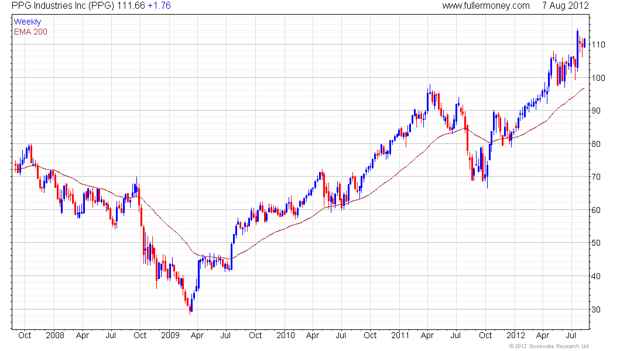The image size is (644, 351).
Task: Click the 90 price axis label
Action: click(596, 111)
